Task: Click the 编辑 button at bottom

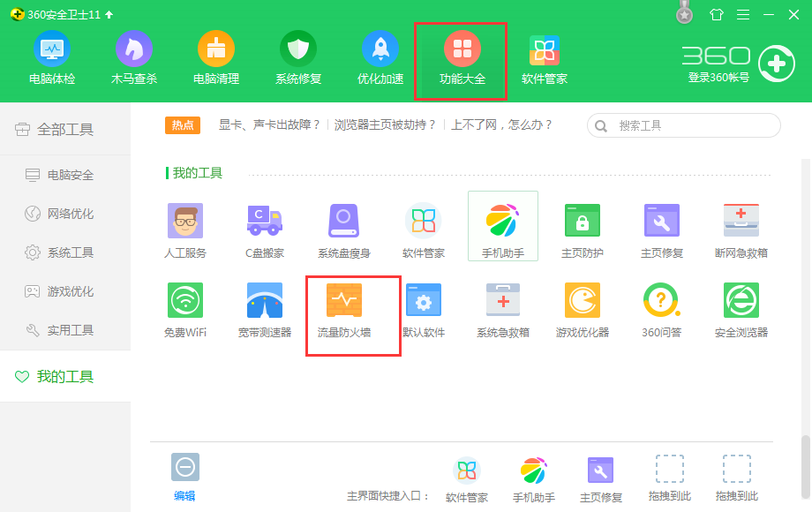Action: [x=184, y=478]
